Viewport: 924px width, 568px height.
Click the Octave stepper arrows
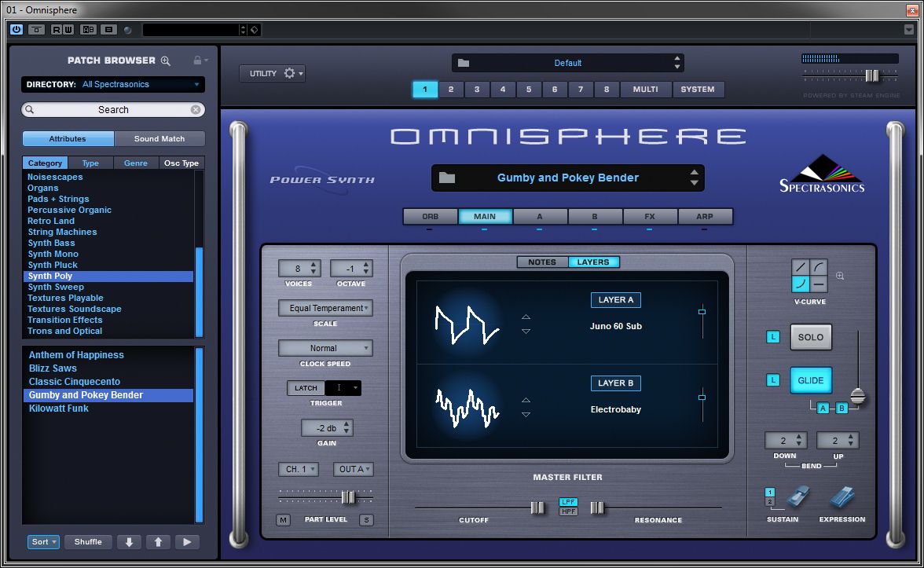pyautogui.click(x=366, y=268)
